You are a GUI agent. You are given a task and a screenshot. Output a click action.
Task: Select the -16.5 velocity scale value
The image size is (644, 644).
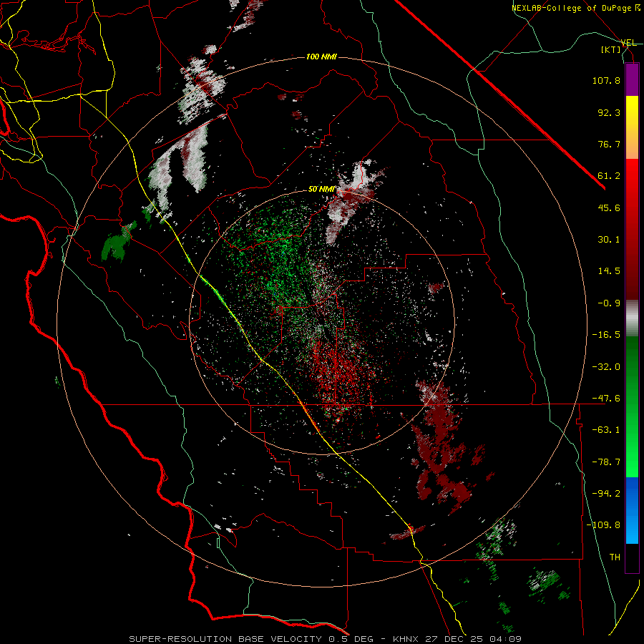pos(606,334)
